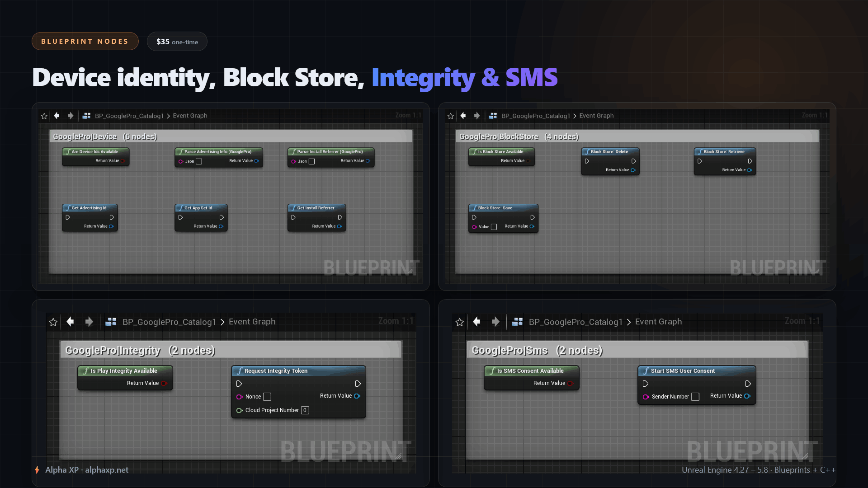Viewport: 868px width, 488px height.
Task: Click Json input box on Parse Install Referrer
Action: tap(311, 161)
